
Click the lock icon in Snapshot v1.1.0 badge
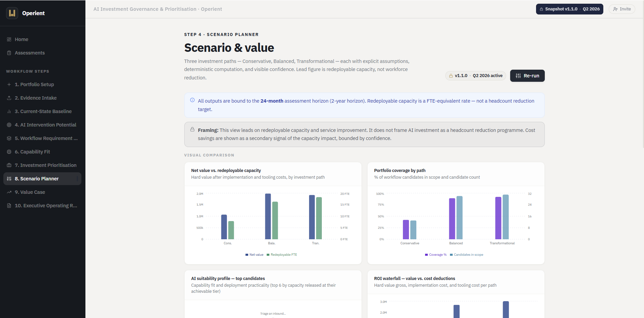pos(541,9)
